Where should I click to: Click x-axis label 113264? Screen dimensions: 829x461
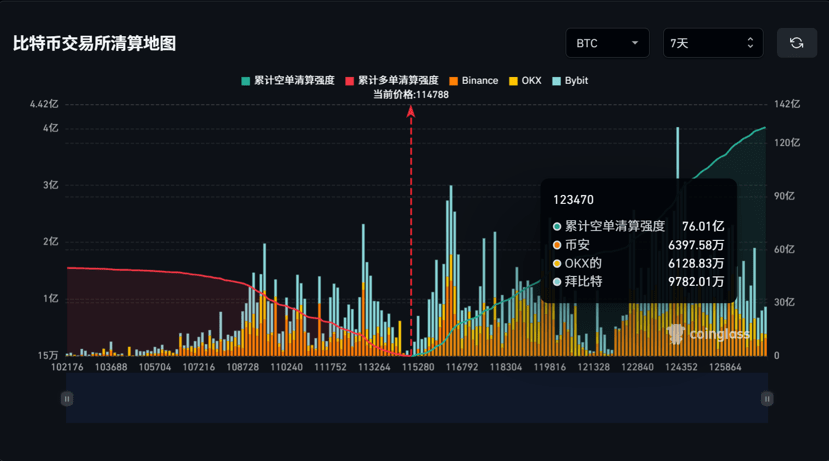374,367
